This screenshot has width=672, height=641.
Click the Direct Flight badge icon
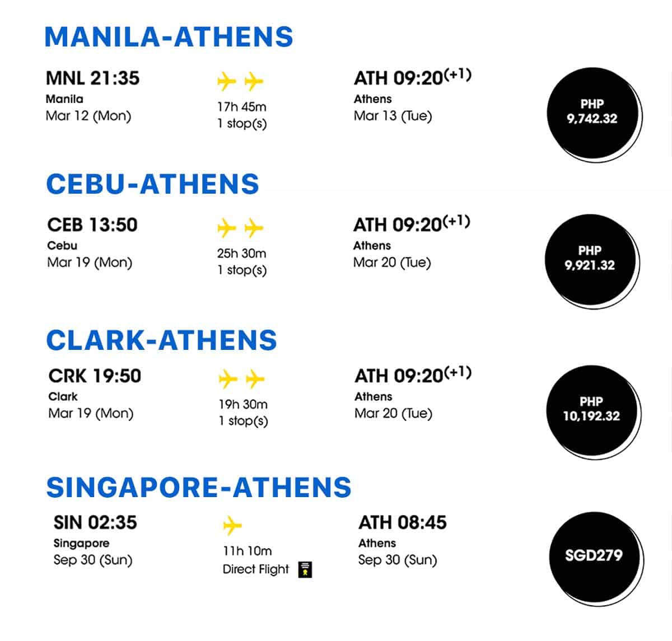pyautogui.click(x=305, y=569)
